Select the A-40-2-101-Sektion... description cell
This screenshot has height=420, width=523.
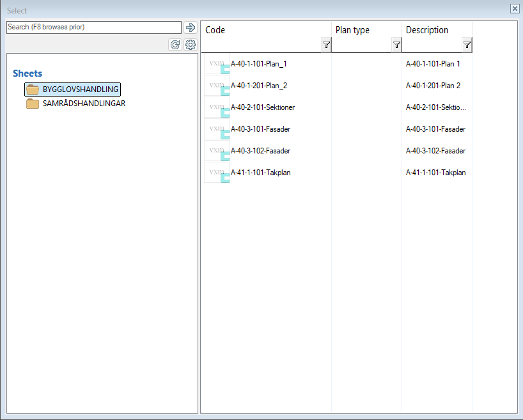point(436,107)
